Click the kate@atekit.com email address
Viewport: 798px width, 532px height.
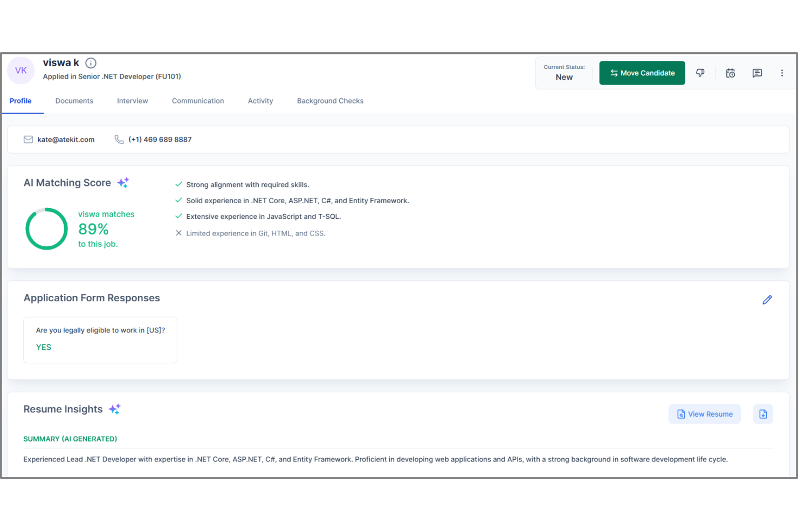[66, 139]
